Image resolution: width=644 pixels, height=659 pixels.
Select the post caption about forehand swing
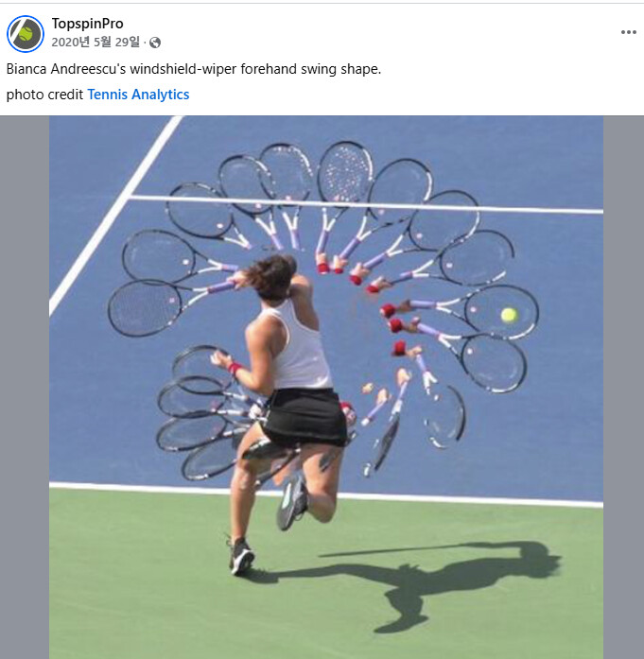click(x=194, y=69)
